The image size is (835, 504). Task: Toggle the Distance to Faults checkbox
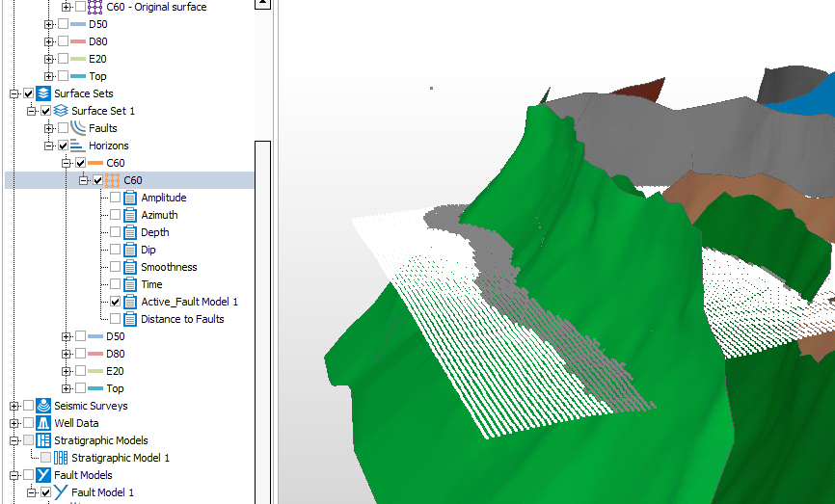[x=116, y=319]
